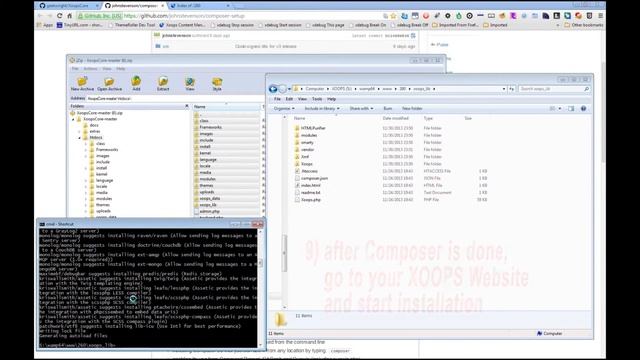The height and width of the screenshot is (360, 640).
Task: Close the Folders pane in the zip window
Action: point(187,106)
